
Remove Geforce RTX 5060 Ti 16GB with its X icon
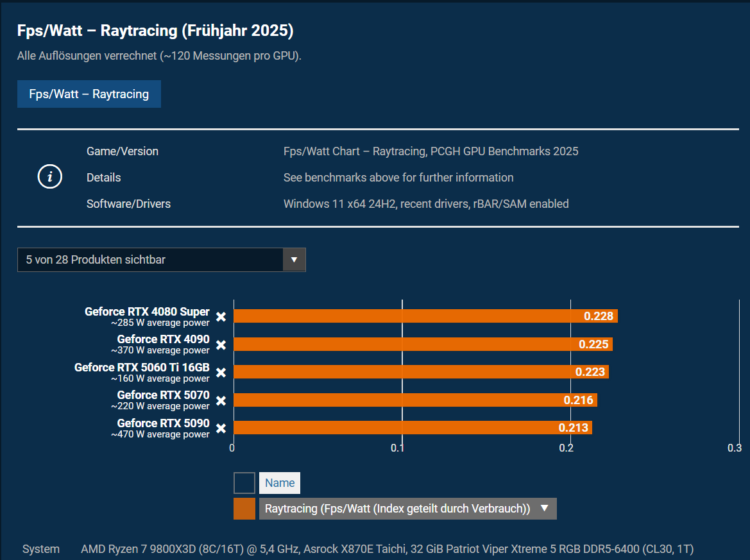tap(221, 373)
